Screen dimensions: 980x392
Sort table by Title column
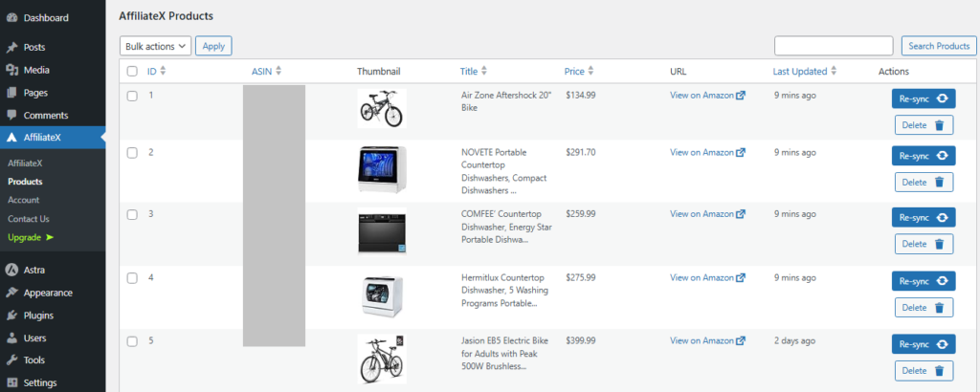[x=473, y=71]
